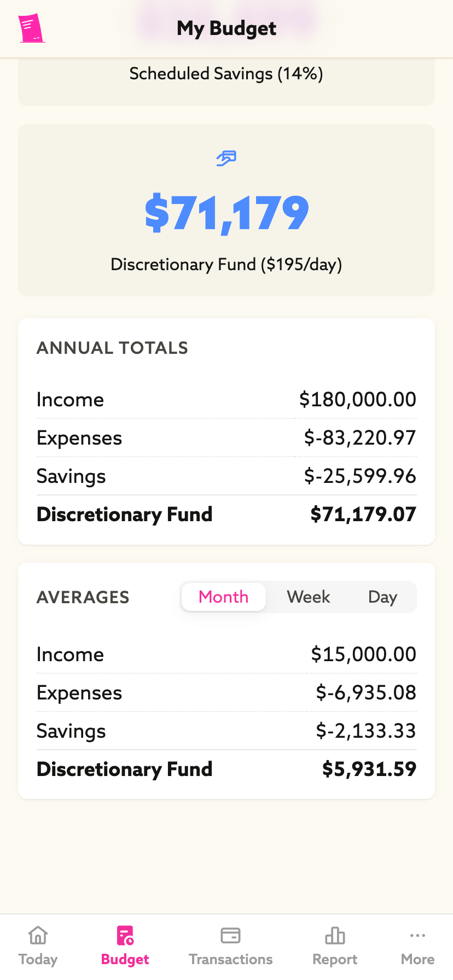Click the $71,179 discretionary fund amount
The width and height of the screenshot is (453, 980).
point(226,213)
